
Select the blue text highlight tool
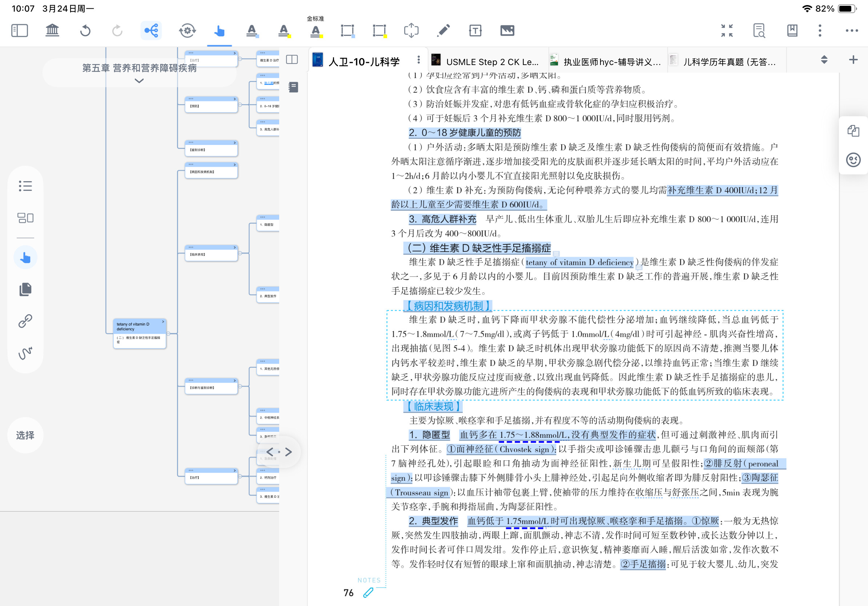pos(252,31)
